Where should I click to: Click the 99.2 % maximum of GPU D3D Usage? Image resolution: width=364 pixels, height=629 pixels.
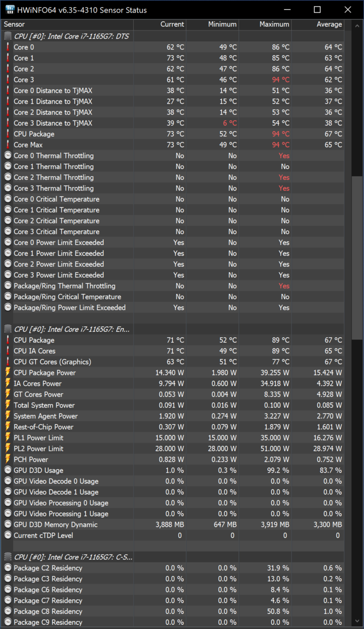278,470
